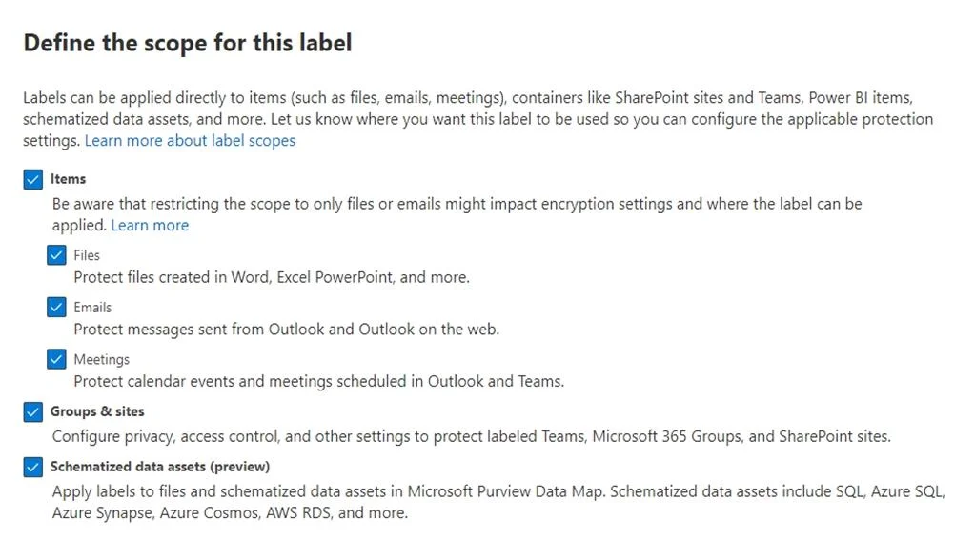
Task: Follow the Learn more link under Items
Action: 150,225
